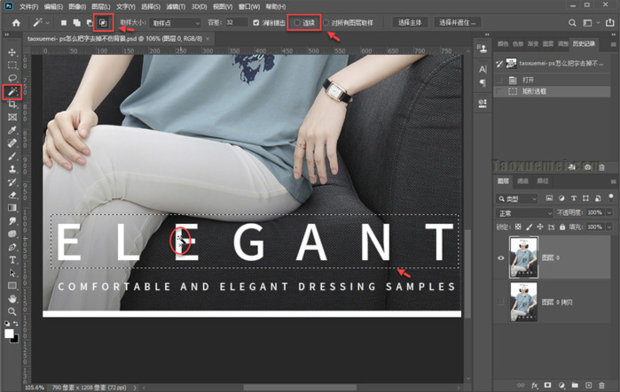620x392 pixels.
Task: Select the Lasso tool
Action: tap(12, 78)
